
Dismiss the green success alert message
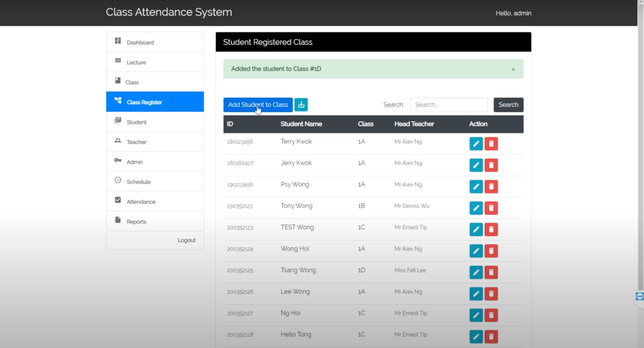click(513, 69)
